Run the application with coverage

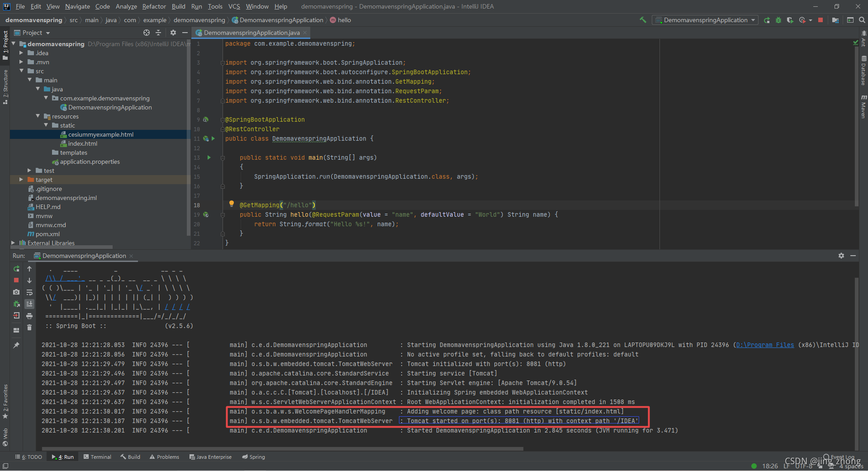pyautogui.click(x=790, y=20)
